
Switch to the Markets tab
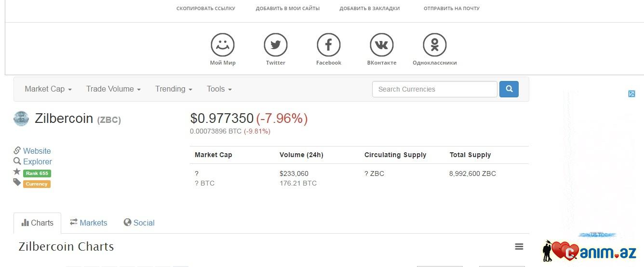(x=89, y=223)
